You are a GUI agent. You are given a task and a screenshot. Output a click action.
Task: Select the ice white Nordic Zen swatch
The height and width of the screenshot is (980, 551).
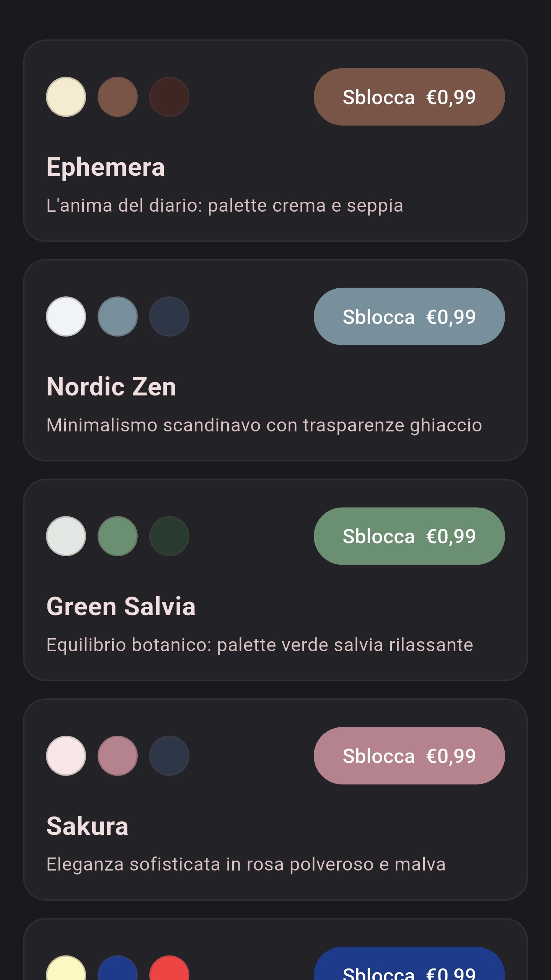pyautogui.click(x=66, y=317)
